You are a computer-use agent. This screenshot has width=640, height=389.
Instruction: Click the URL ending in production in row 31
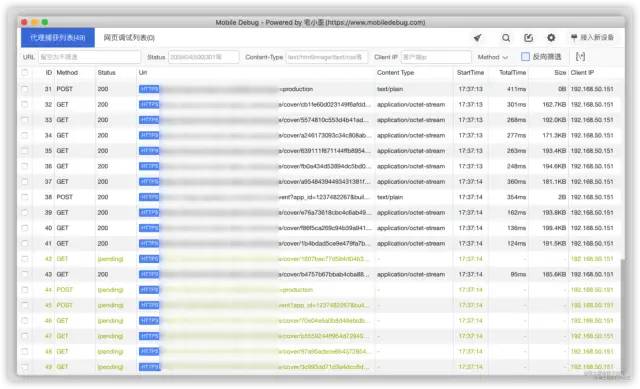(296, 89)
